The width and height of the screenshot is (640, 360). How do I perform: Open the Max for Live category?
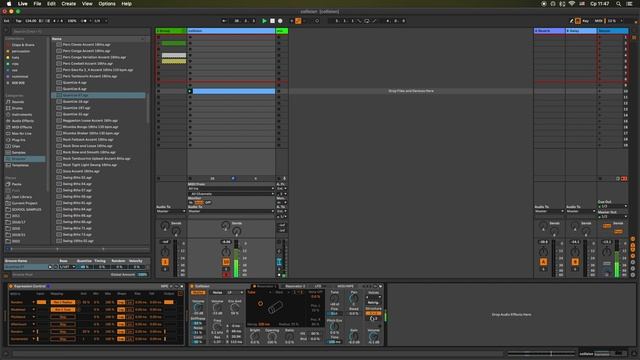click(x=21, y=133)
